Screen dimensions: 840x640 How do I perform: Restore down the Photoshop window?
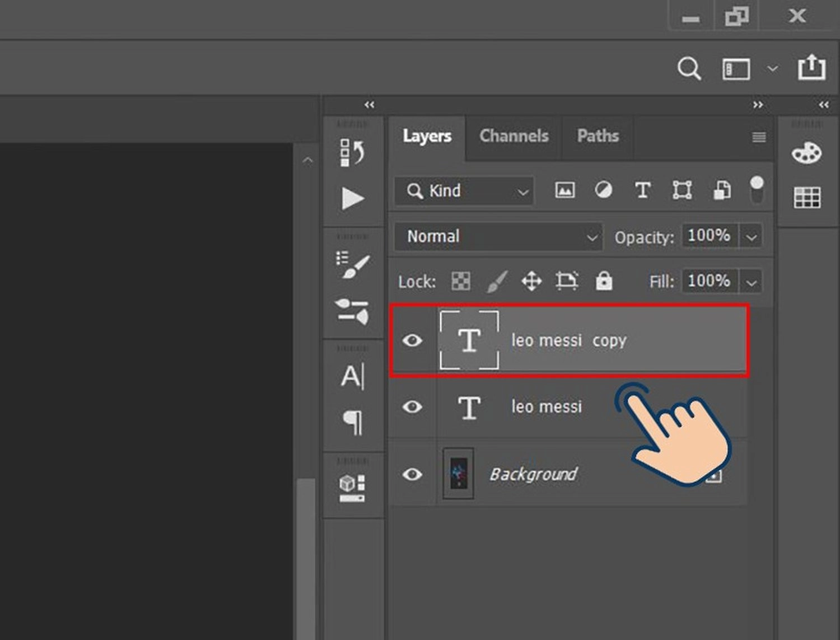[737, 17]
